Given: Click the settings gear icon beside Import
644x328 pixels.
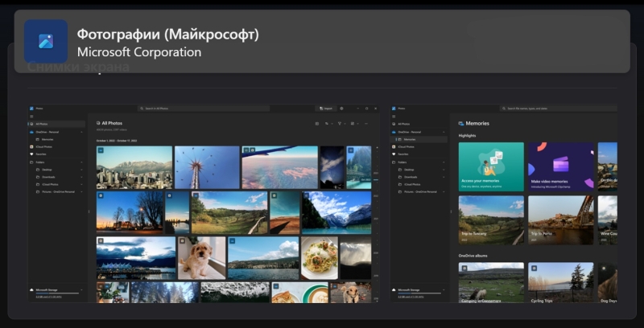Looking at the screenshot, I should (x=341, y=108).
